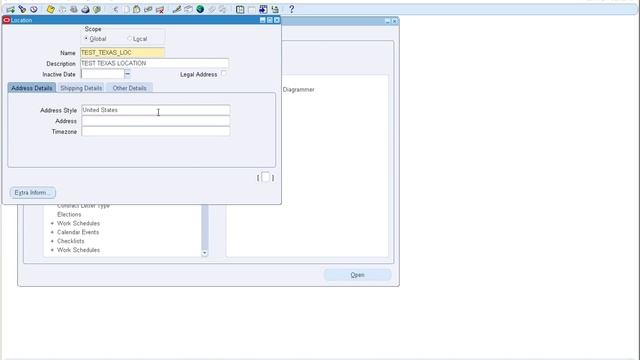Select Calendar Events in navigator list
The width and height of the screenshot is (640, 360).
[x=78, y=232]
